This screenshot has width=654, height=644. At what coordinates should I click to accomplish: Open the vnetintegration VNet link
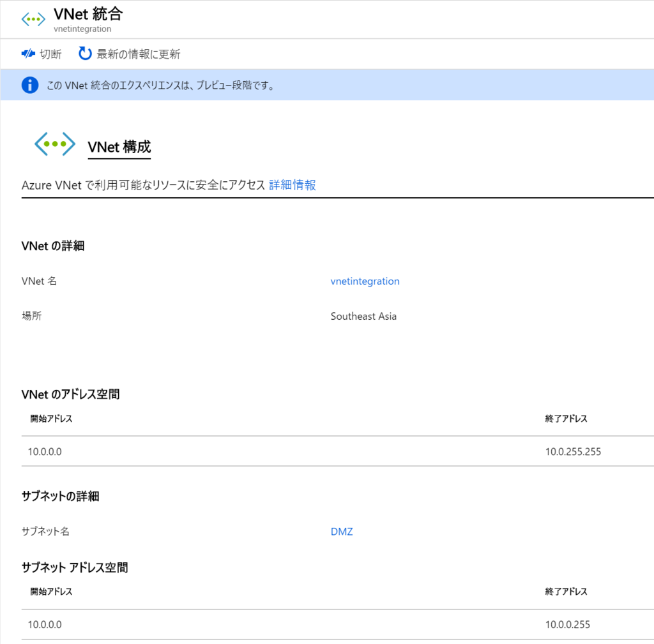[365, 281]
